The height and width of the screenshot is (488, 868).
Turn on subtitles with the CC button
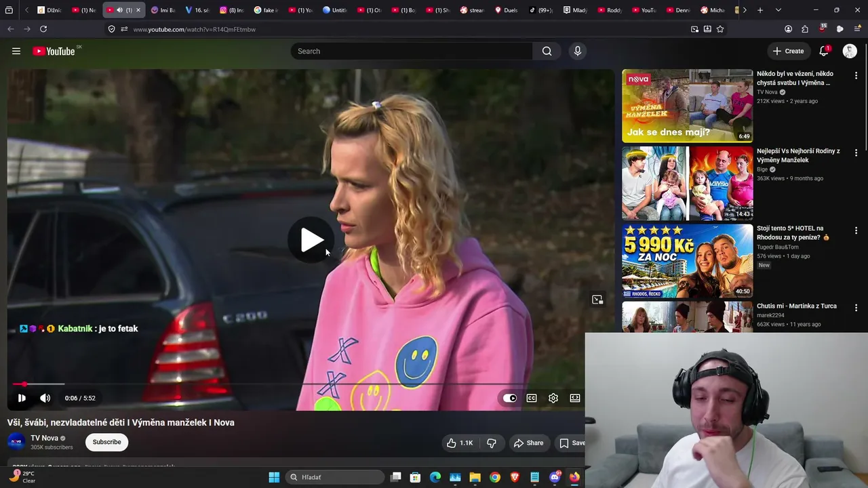pos(532,398)
